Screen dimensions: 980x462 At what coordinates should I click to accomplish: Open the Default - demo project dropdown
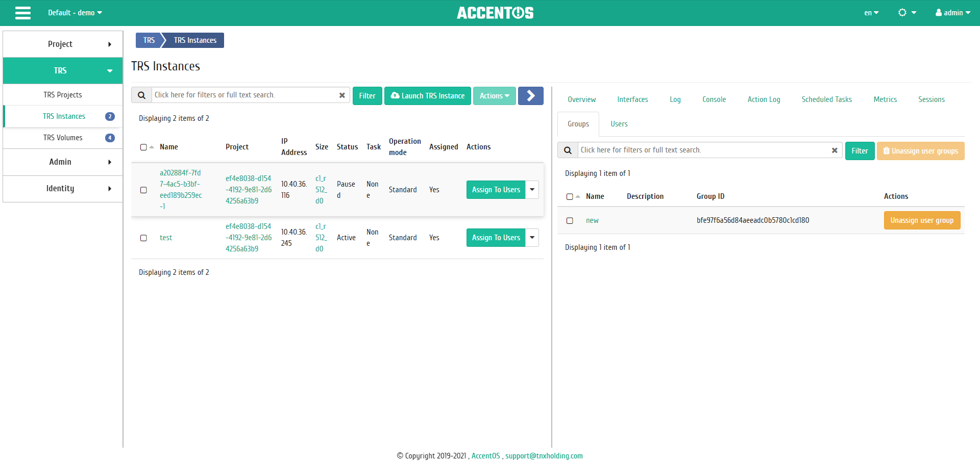(x=75, y=13)
